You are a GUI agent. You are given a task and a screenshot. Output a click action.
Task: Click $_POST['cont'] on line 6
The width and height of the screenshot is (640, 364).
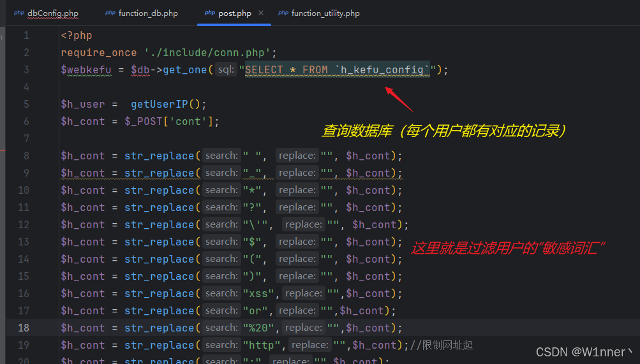(168, 122)
